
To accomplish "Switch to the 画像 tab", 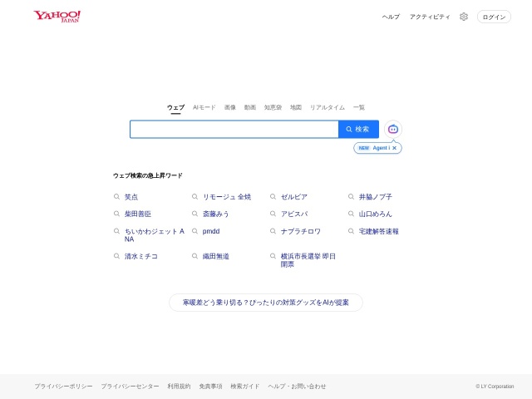I will click(x=230, y=107).
